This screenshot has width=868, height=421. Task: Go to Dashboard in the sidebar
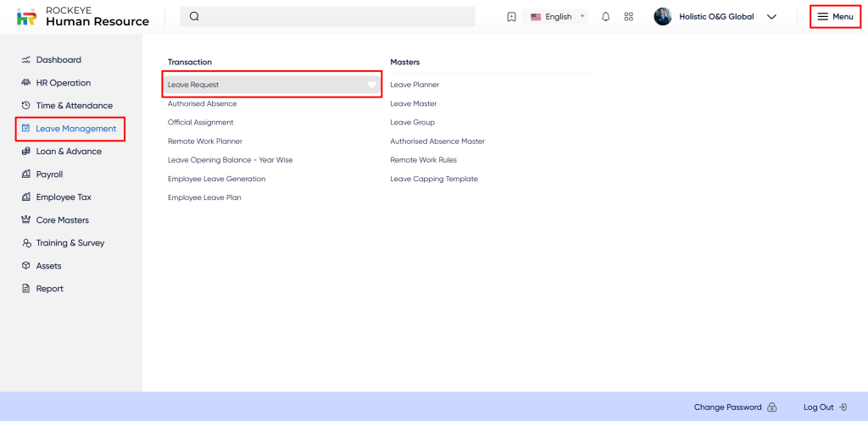pos(58,60)
